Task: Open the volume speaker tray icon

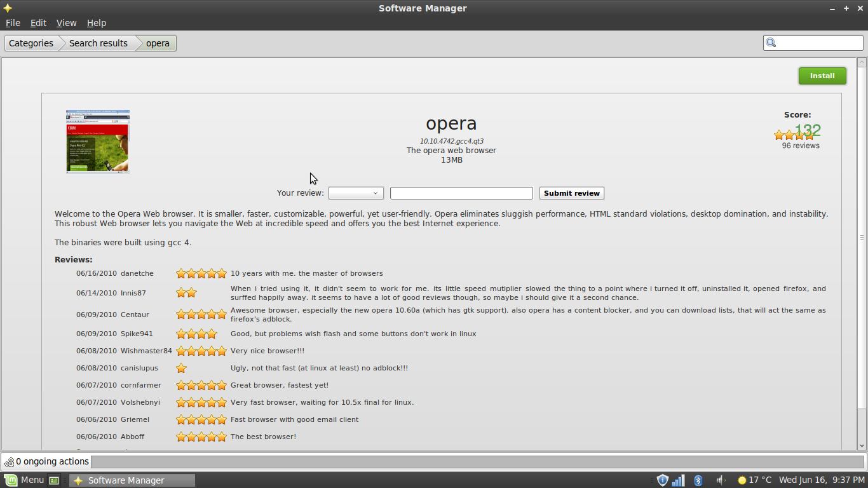Action: tap(721, 480)
